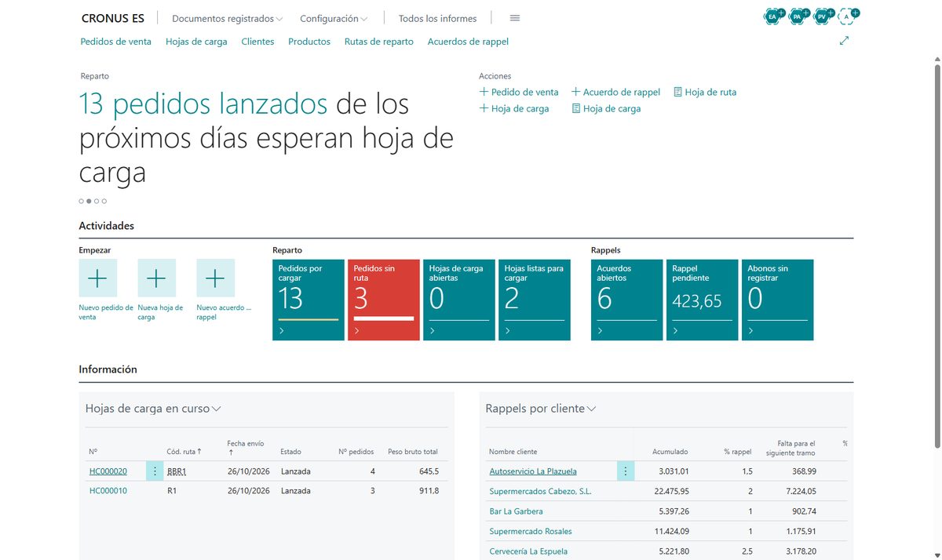
Task: Open the Hojas listas para cargar tile
Action: [535, 300]
